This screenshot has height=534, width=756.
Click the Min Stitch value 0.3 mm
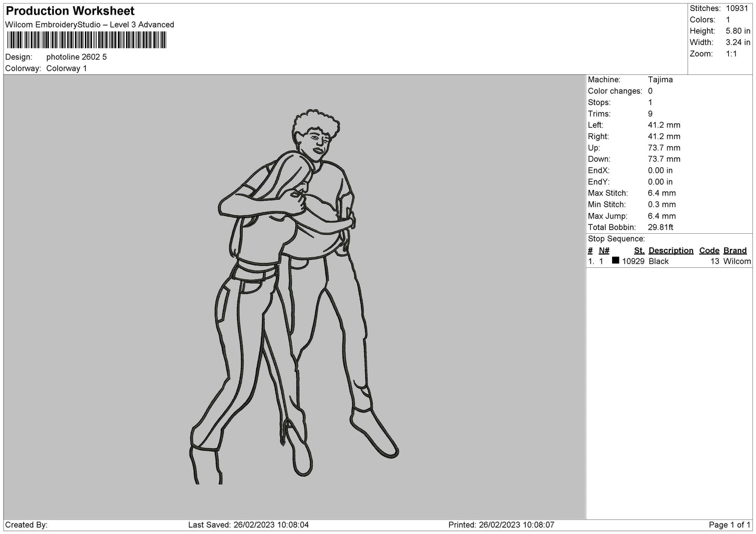(x=662, y=204)
